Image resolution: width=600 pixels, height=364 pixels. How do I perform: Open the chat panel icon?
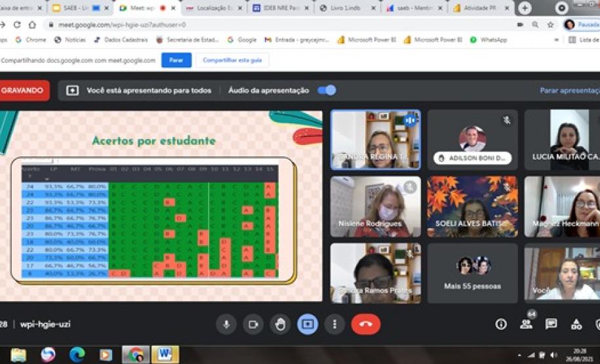coord(551,324)
